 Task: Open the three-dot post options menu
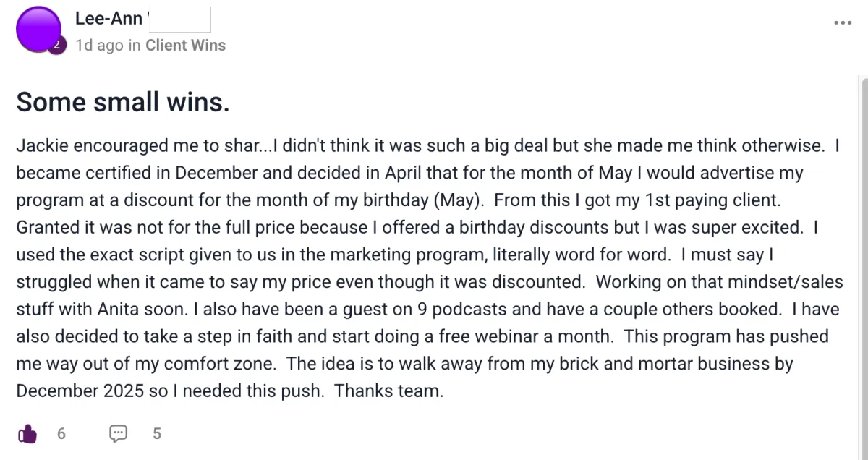843,23
